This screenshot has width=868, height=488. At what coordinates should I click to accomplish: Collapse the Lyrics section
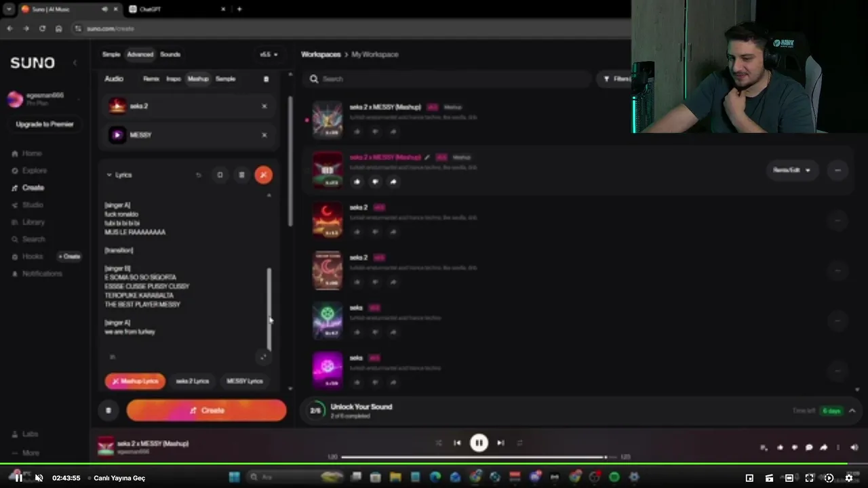click(108, 175)
